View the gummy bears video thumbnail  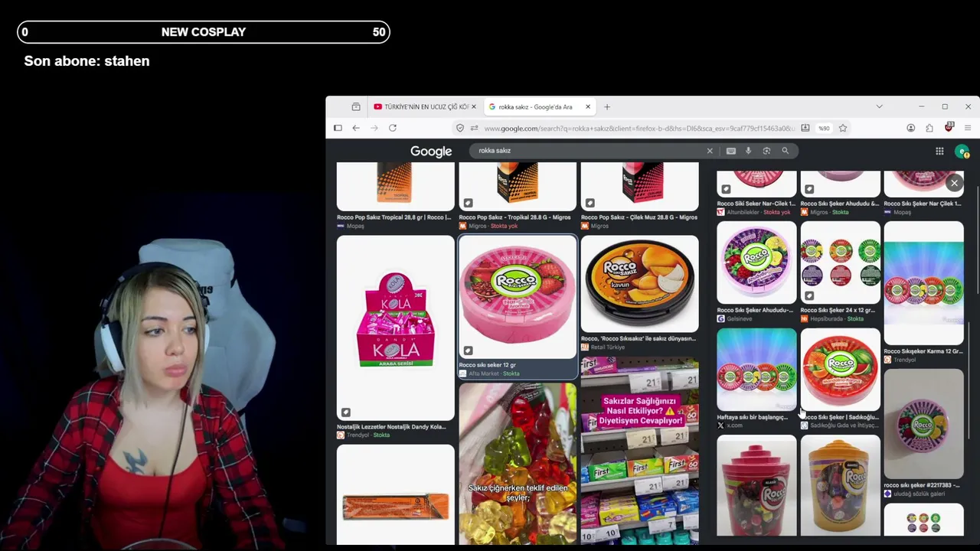(518, 463)
